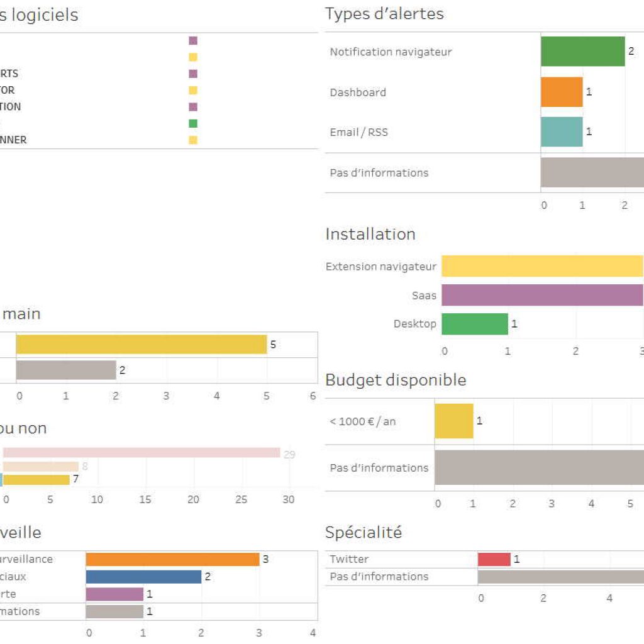Select the grey bar in Spécialité
This screenshot has height=644, width=644.
click(561, 577)
